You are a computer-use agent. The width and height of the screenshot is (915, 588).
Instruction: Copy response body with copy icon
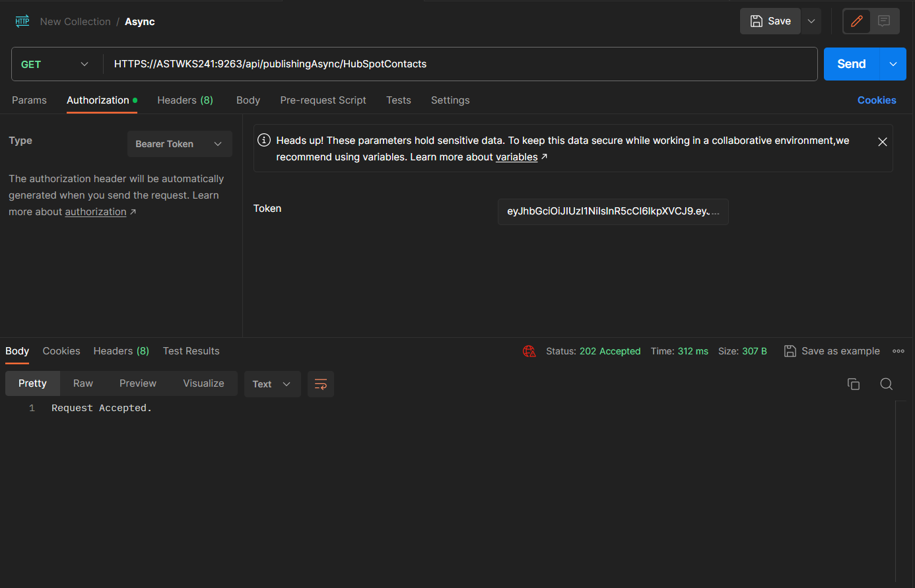pos(853,384)
